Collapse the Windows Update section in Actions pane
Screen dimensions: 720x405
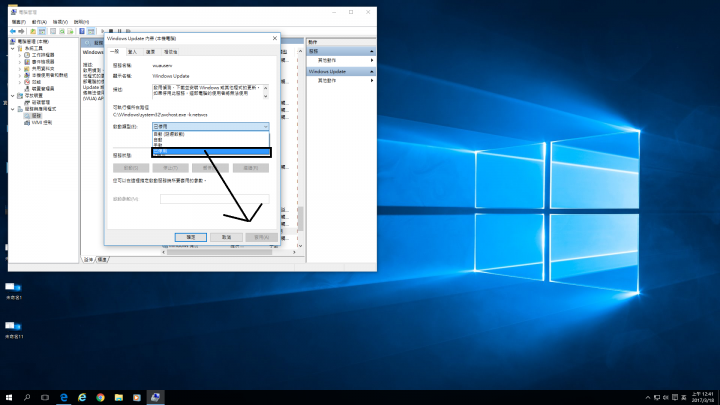371,72
